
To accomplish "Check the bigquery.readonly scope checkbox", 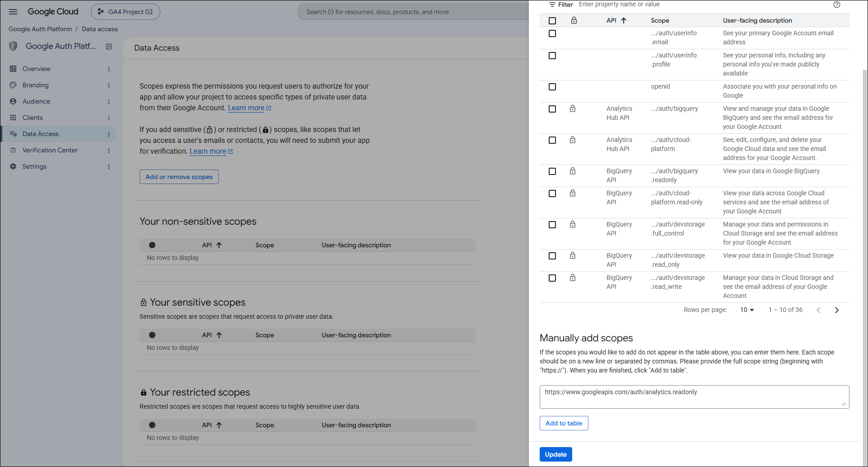I will [552, 171].
